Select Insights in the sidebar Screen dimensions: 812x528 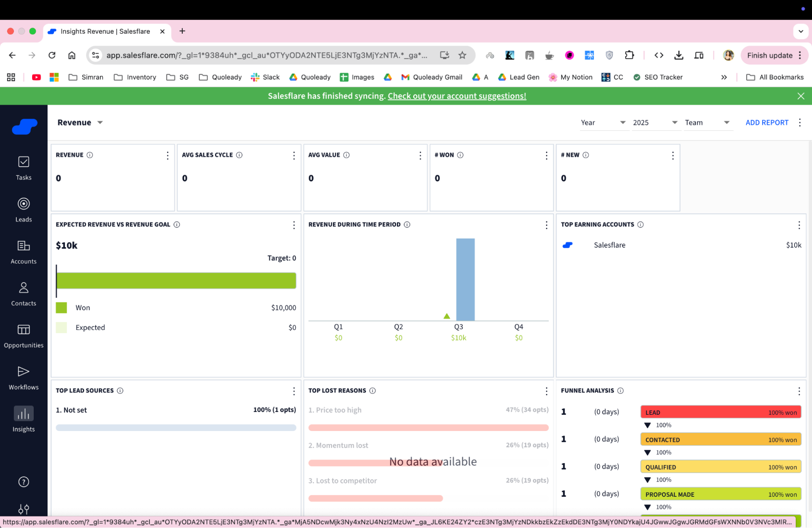(23, 418)
